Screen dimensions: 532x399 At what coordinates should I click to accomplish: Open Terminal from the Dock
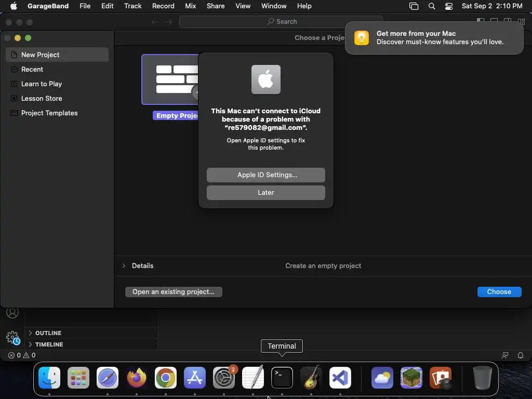282,378
